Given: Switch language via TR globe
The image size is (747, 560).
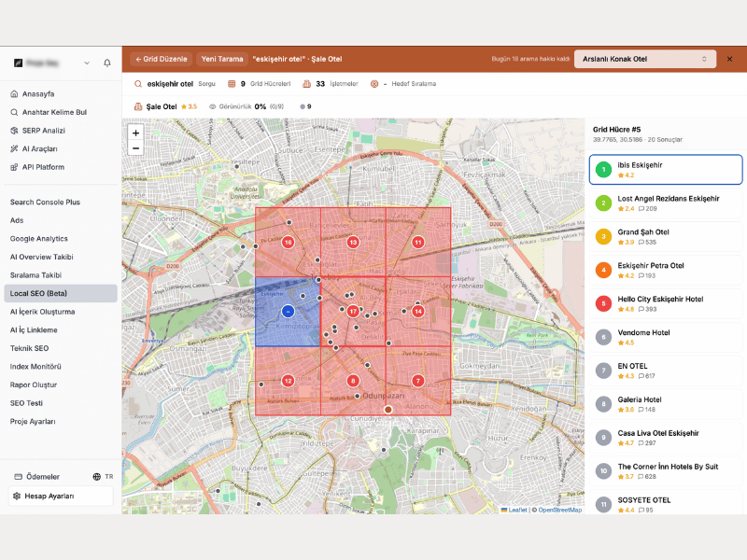Looking at the screenshot, I should [x=103, y=477].
